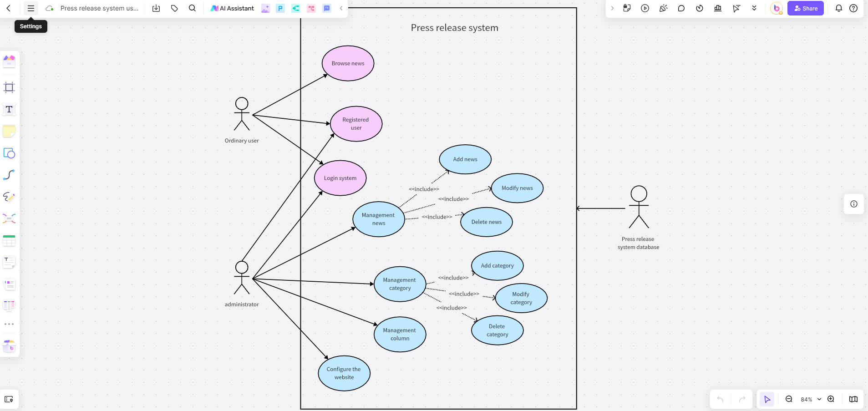
Task: Select the file title Press release system
Action: (x=99, y=8)
